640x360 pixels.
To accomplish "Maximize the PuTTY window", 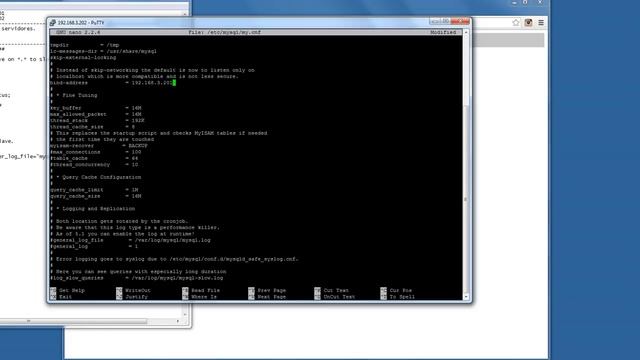I will pyautogui.click(x=445, y=21).
